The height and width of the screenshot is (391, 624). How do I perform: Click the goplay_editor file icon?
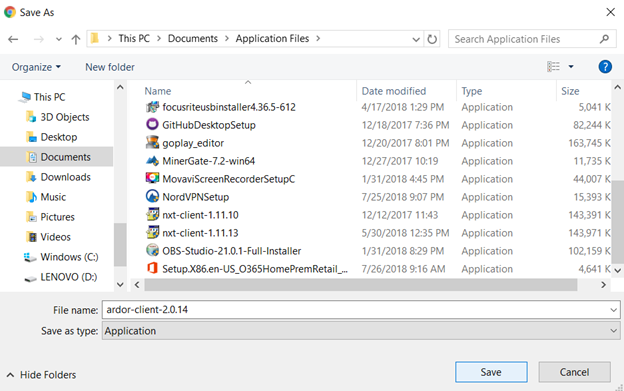coord(152,143)
